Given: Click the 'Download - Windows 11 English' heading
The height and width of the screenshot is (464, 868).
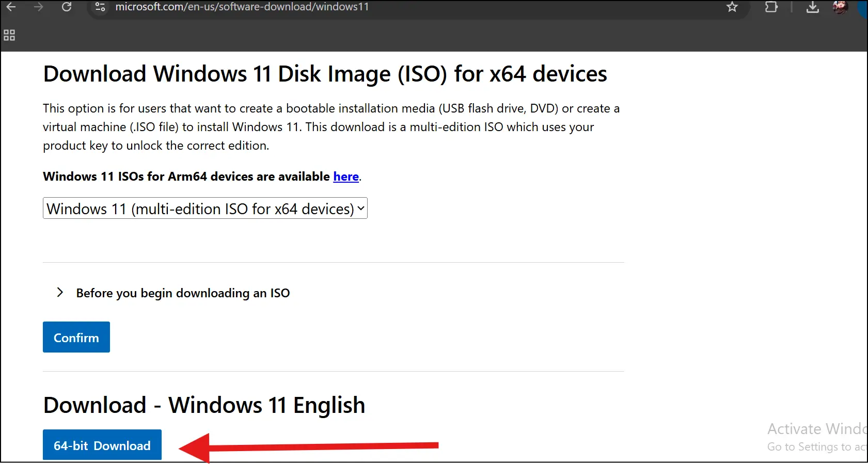Looking at the screenshot, I should pyautogui.click(x=204, y=405).
